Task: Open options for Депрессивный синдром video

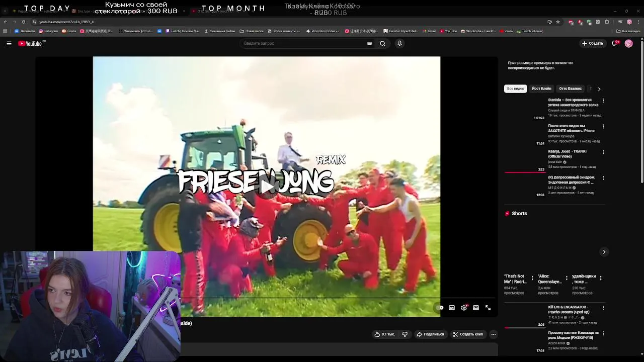Action: [603, 178]
